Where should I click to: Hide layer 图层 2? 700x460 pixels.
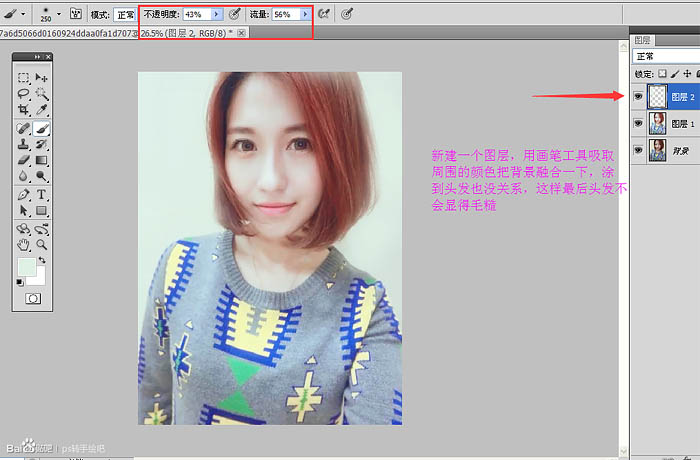pos(638,96)
